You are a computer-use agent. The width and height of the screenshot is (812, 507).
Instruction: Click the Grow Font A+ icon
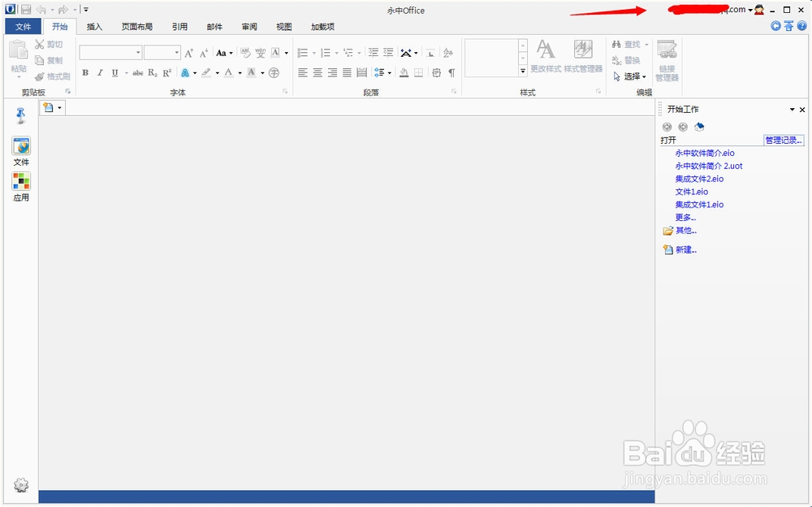189,53
